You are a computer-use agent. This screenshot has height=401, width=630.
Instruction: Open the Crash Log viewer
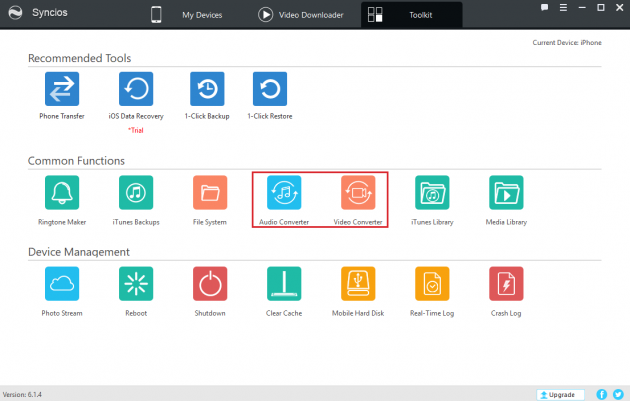pyautogui.click(x=506, y=284)
